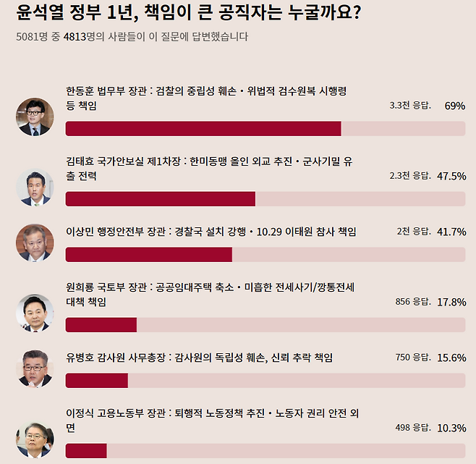Click the 이정식 고용노동부 장관 portrait photo

point(35,439)
